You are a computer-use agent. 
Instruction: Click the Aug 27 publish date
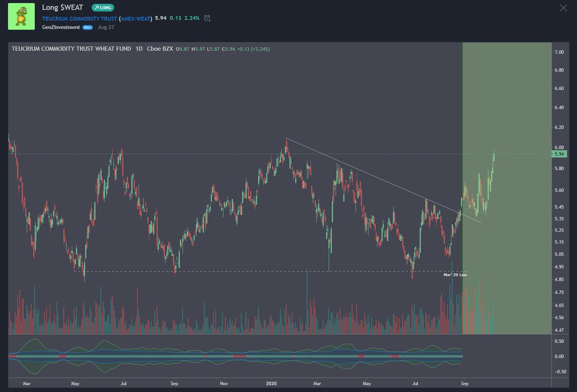click(105, 27)
